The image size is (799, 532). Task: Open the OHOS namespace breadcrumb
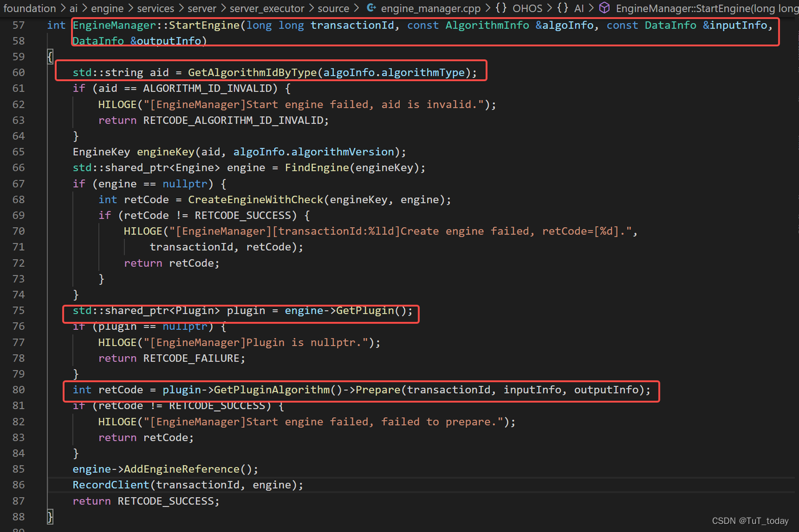point(527,8)
